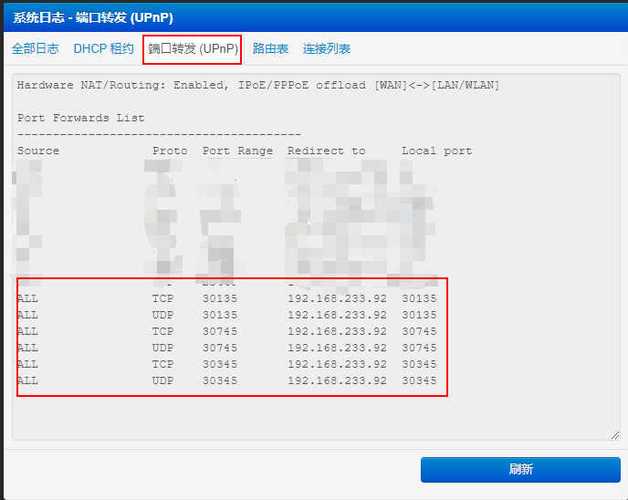Click TCP in the 30345 row

tap(163, 364)
